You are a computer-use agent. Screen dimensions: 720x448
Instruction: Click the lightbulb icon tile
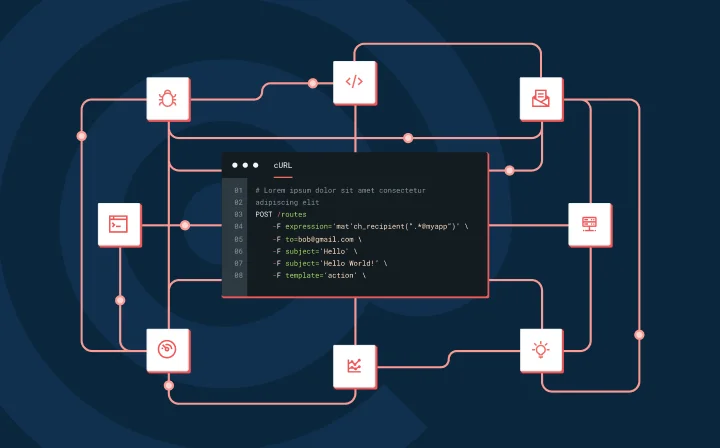(x=541, y=351)
